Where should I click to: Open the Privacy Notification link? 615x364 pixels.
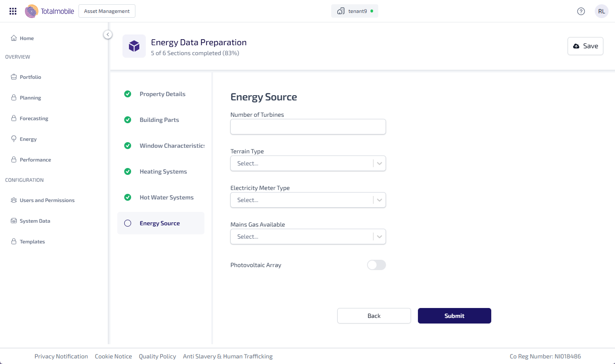pos(61,356)
